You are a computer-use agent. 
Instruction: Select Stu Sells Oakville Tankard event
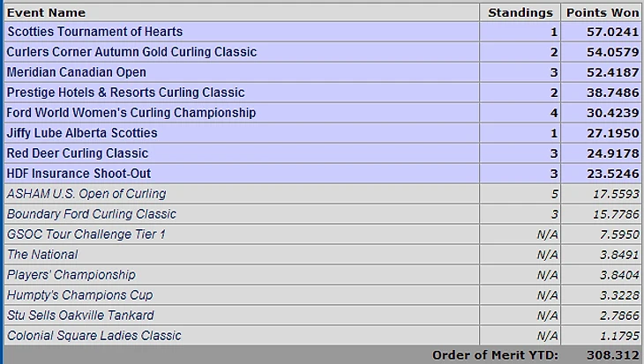pyautogui.click(x=80, y=316)
